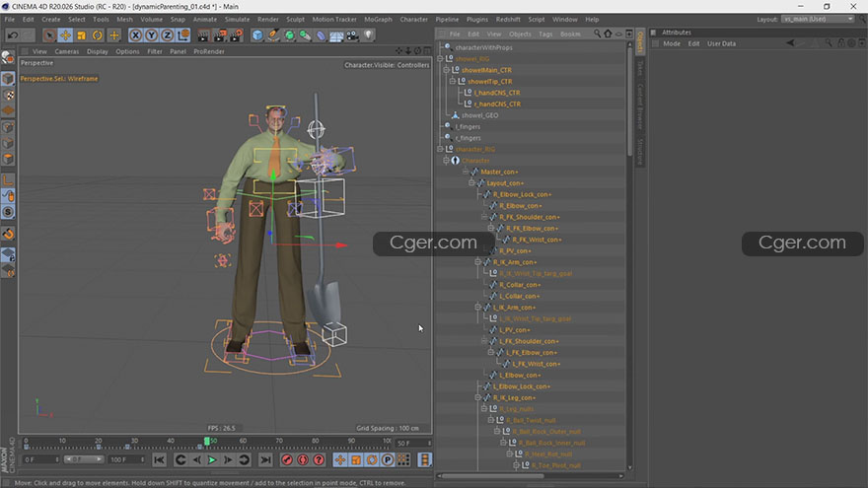Collapse the Character object node
This screenshot has width=868, height=488.
pyautogui.click(x=446, y=161)
